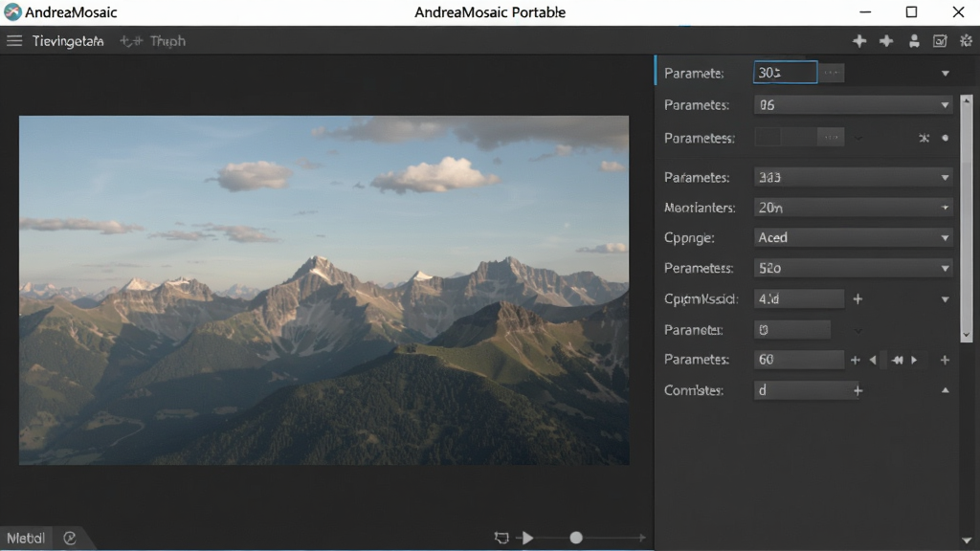Click the circular icon next to Metal
Image resolution: width=980 pixels, height=551 pixels.
[69, 538]
